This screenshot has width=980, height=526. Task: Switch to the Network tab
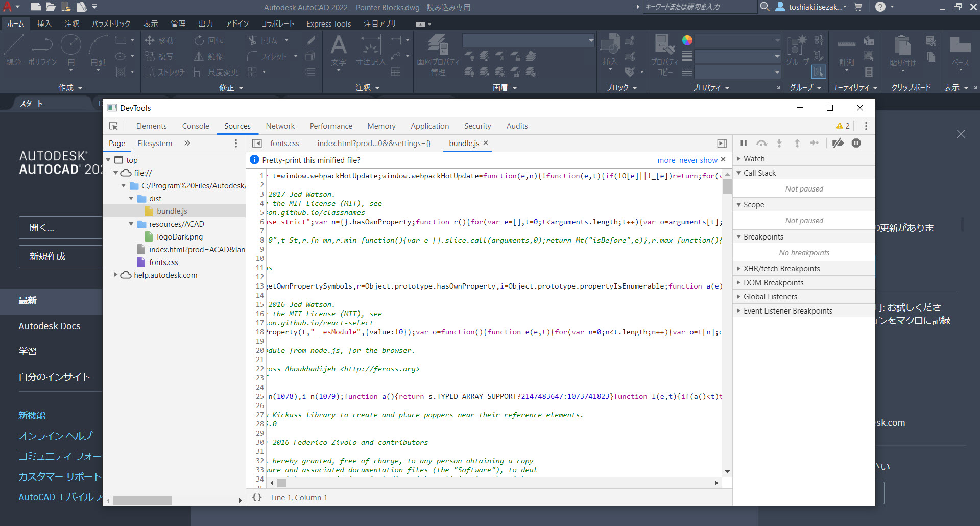(x=280, y=126)
